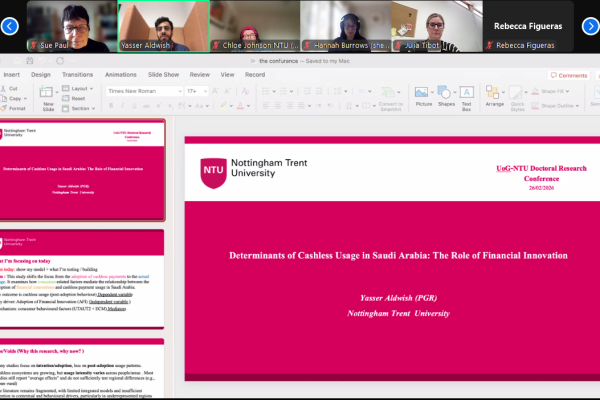600x400 pixels.
Task: Select Yasser Aldwish's video tile
Action: [163, 26]
